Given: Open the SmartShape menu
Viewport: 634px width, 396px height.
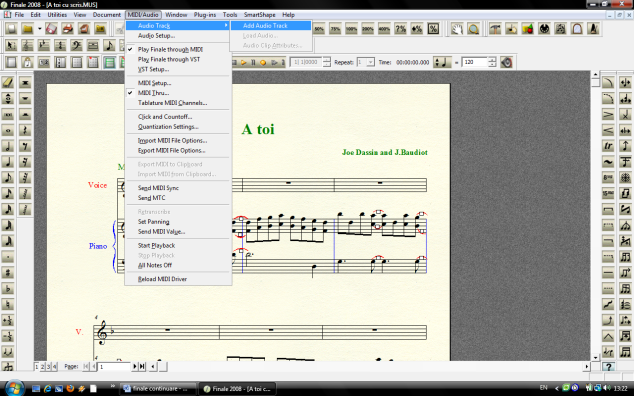Looking at the screenshot, I should click(x=259, y=15).
